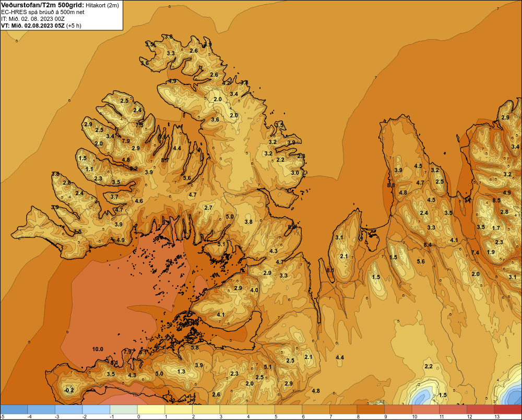
Task: Click the '8.7' temperature value
Action: click(165, 160)
